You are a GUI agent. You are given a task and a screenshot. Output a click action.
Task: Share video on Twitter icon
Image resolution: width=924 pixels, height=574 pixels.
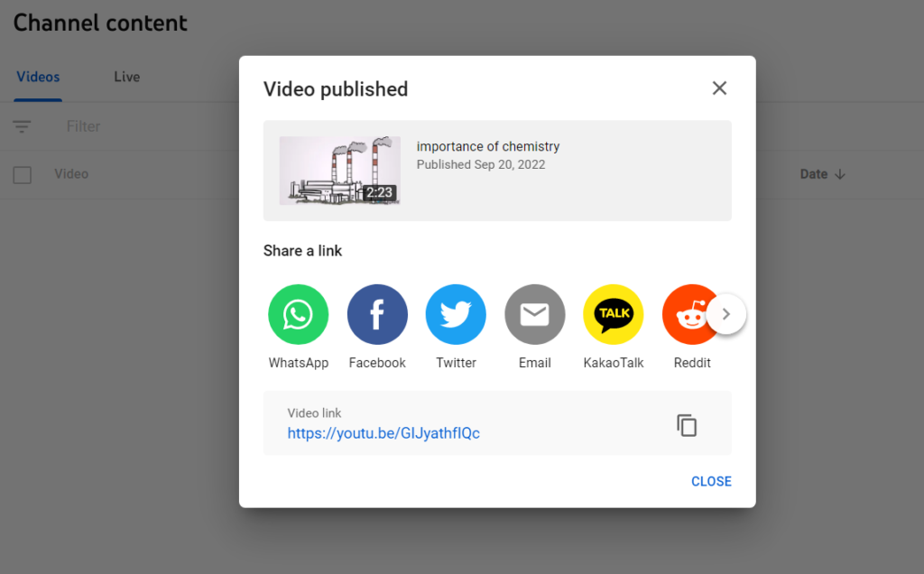click(x=456, y=314)
